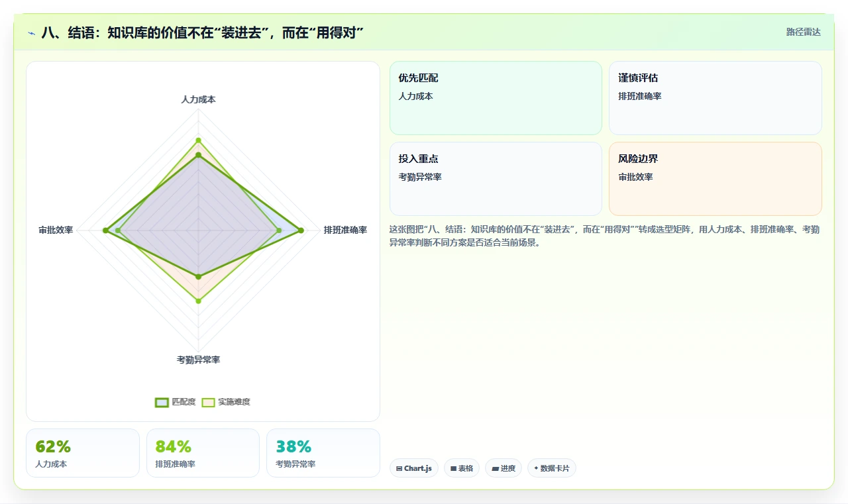The width and height of the screenshot is (848, 504).
Task: Click the 62% 人力成本 stat card
Action: [x=83, y=453]
